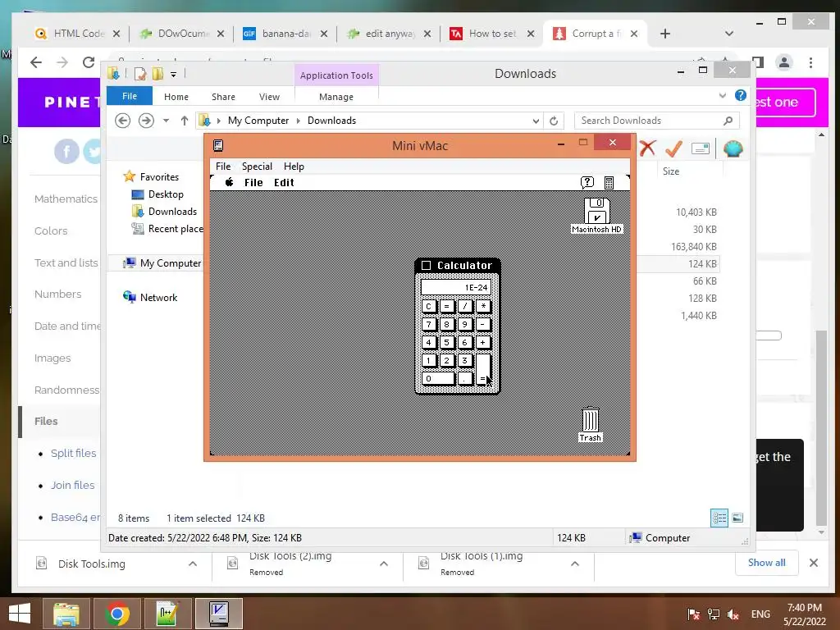Open the Join files link
Screen dimensions: 840x630
point(72,486)
